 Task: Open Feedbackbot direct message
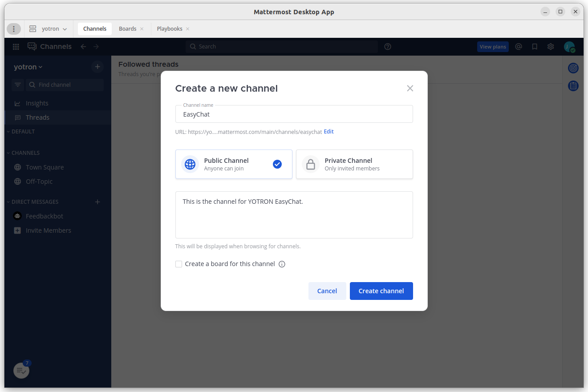point(58,216)
